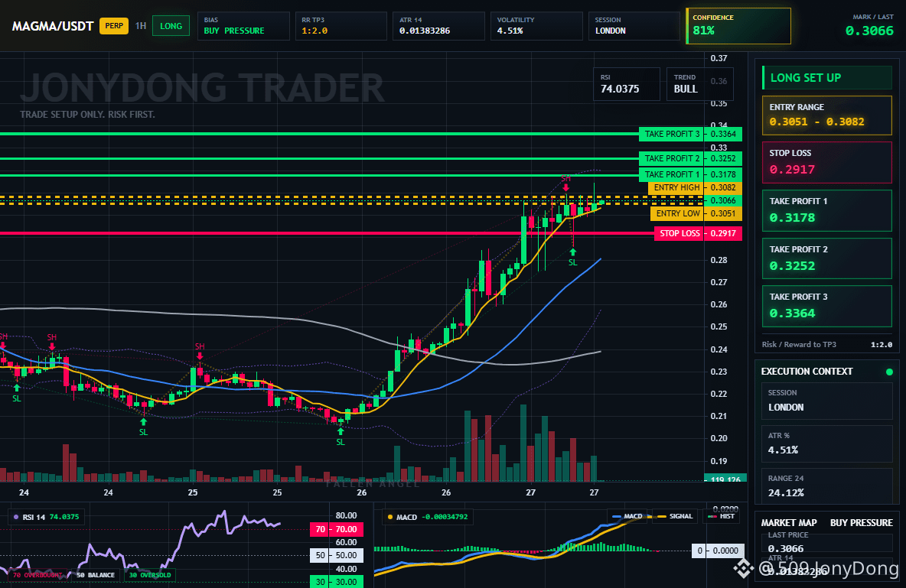Click the Entry Range 0.3051 - 0.3082 card

click(827, 115)
